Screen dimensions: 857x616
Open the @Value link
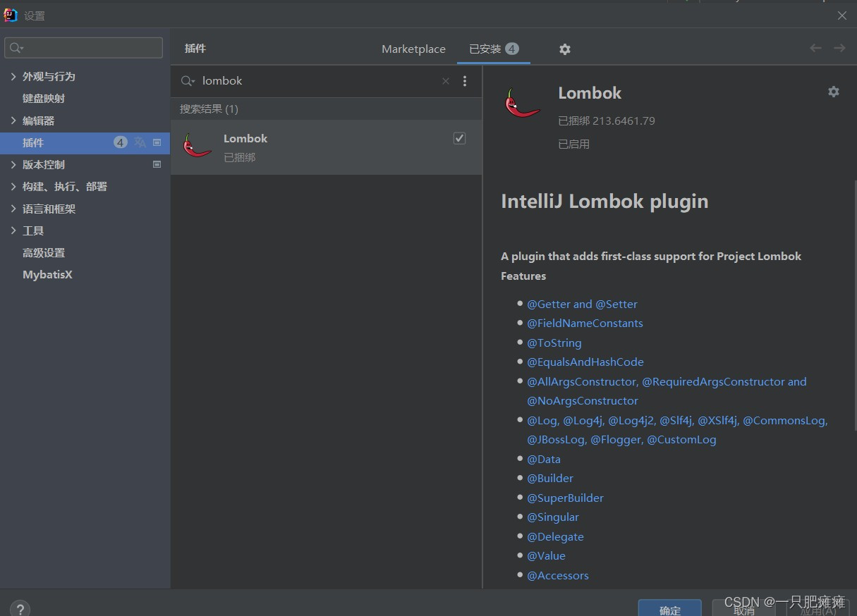(546, 555)
